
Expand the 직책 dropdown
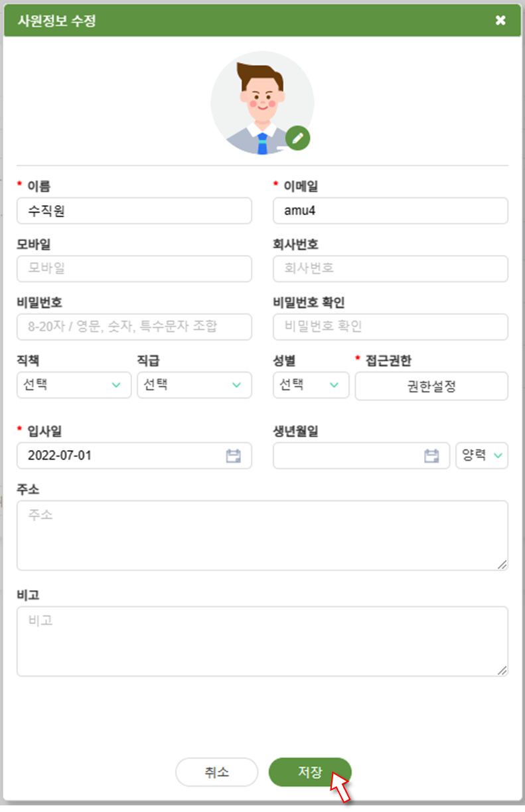tap(74, 385)
